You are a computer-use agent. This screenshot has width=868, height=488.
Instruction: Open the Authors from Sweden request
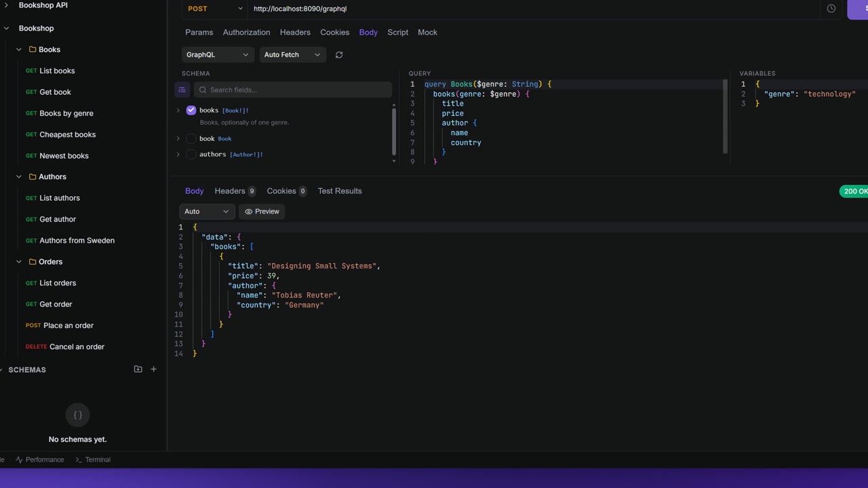coord(70,241)
